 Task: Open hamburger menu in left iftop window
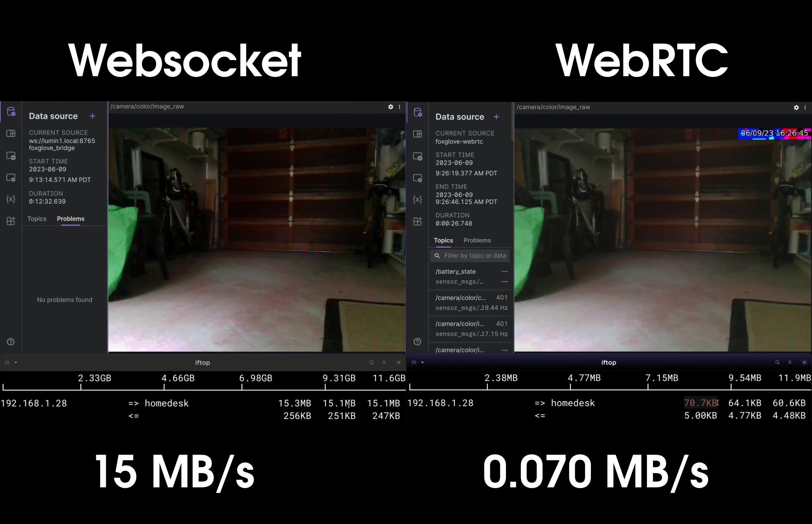point(384,362)
